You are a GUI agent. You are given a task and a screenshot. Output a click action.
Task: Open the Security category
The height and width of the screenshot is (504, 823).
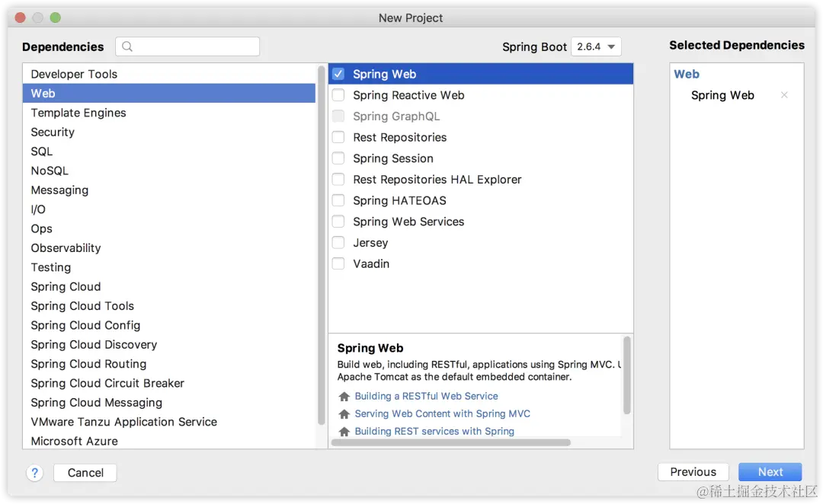point(169,132)
